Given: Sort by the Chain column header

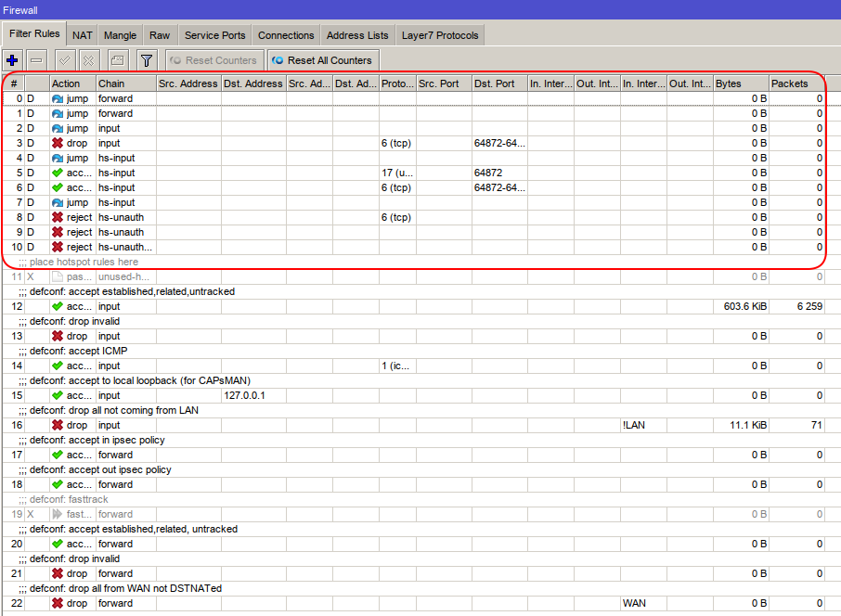Looking at the screenshot, I should (126, 83).
